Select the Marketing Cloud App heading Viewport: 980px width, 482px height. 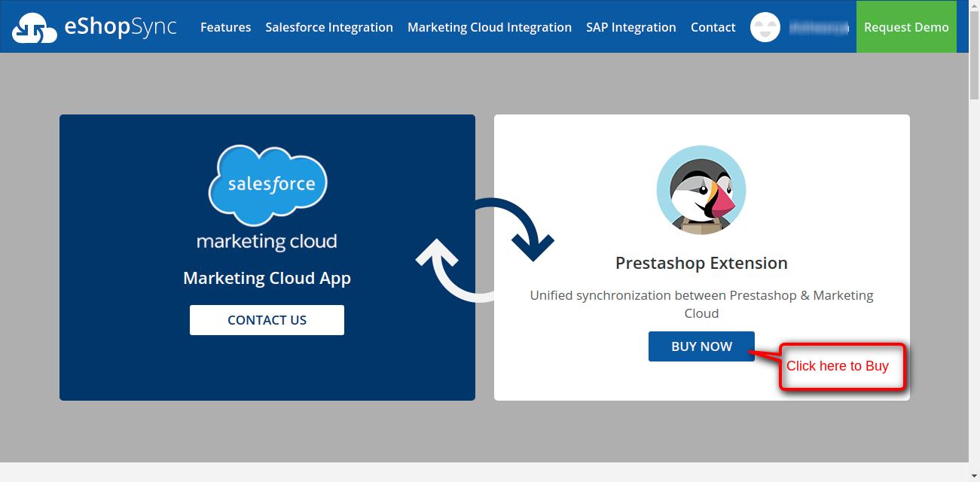click(267, 278)
